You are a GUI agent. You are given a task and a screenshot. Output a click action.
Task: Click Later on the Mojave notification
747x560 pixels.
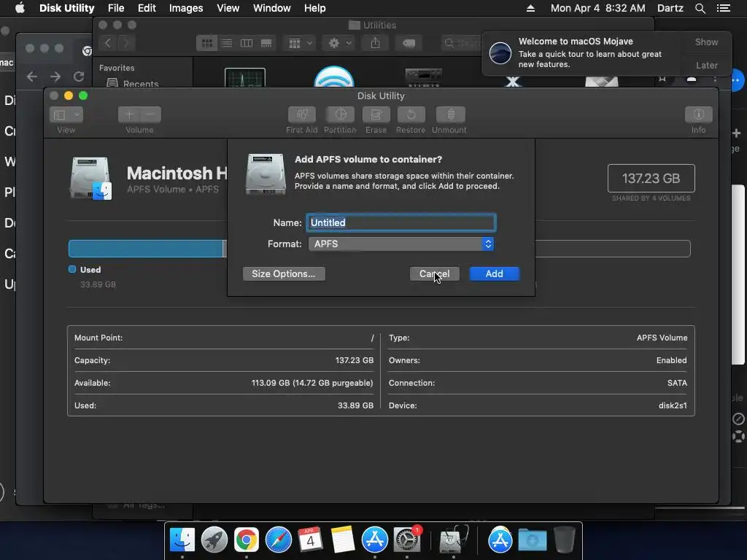(x=706, y=65)
